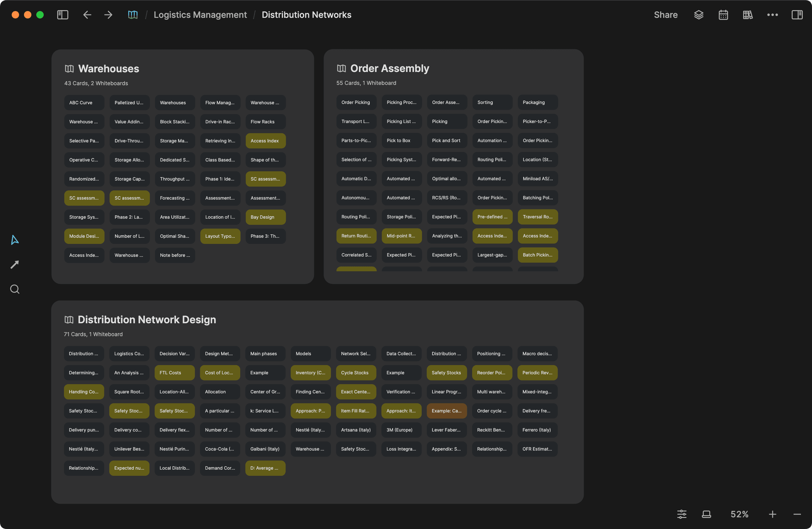Click the 52% zoom level
Viewport: 812px width, 529px height.
click(739, 514)
